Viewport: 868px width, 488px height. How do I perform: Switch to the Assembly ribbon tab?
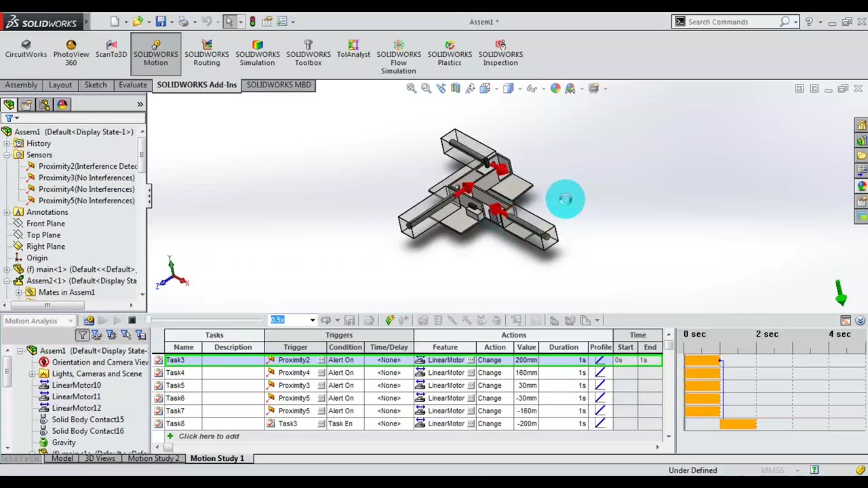click(22, 85)
